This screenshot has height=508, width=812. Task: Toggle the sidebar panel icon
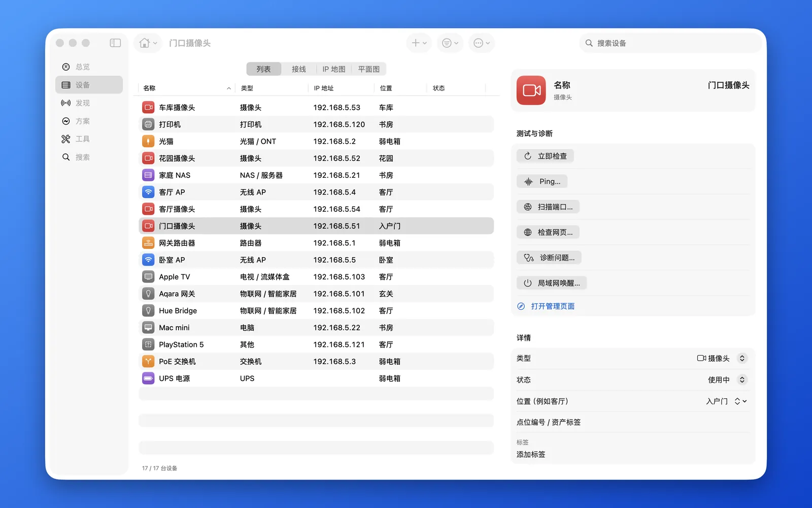pyautogui.click(x=115, y=43)
